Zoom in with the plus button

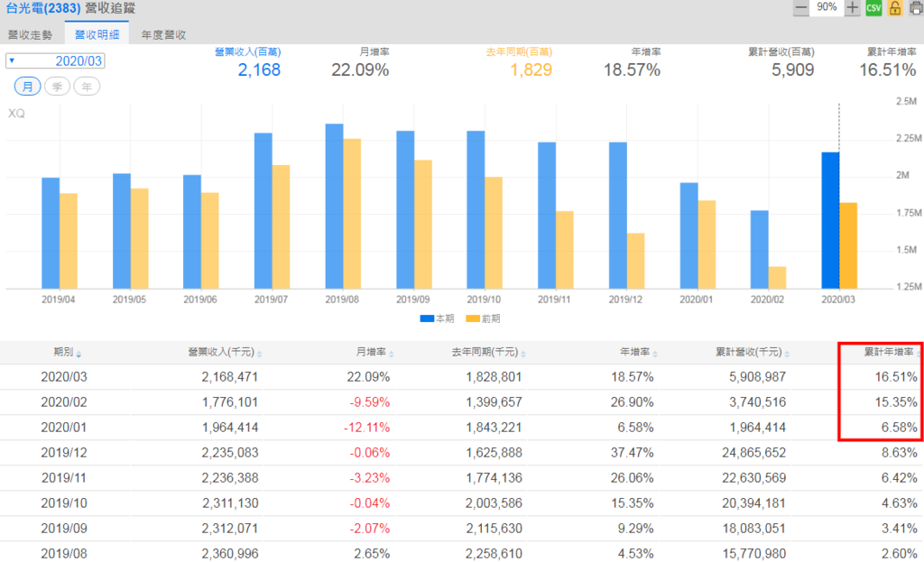[852, 7]
